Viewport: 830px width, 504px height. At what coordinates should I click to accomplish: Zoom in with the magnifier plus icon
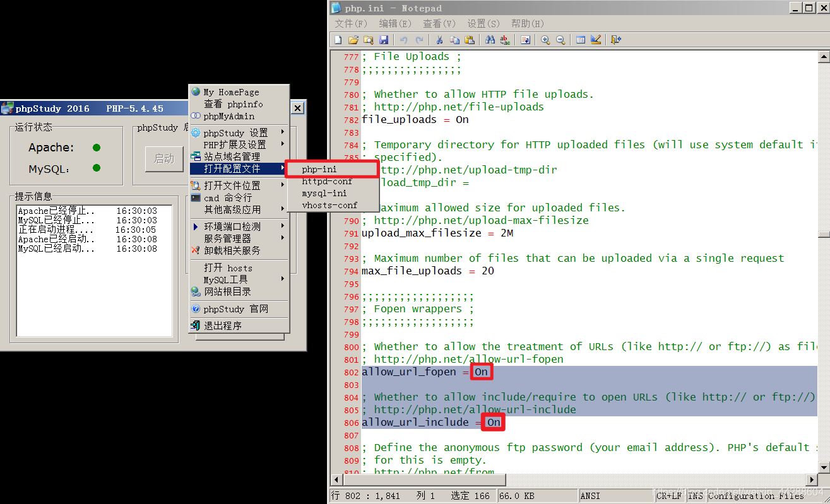(545, 40)
